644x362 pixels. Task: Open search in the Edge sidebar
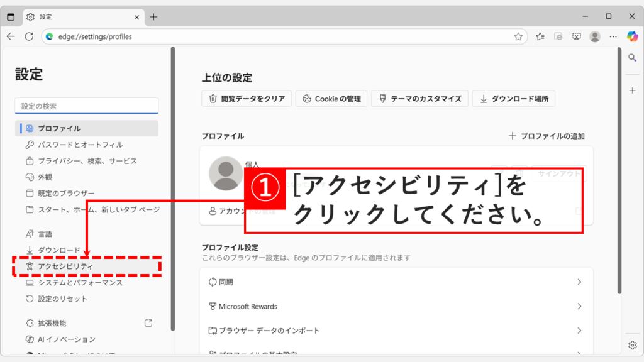click(x=631, y=57)
